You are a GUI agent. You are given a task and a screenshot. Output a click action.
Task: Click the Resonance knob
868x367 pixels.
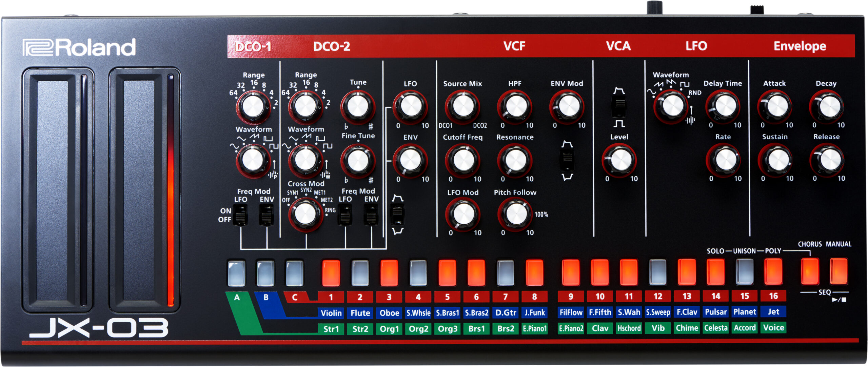point(515,160)
